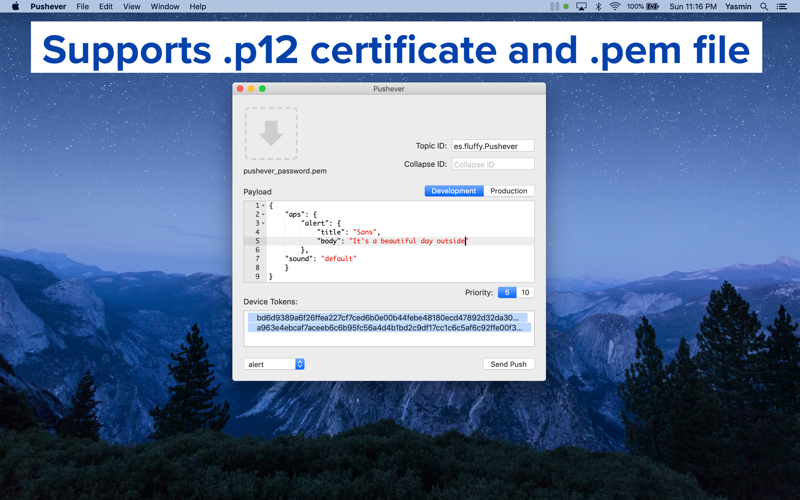Open the Pushever app menu
800x500 pixels.
(x=48, y=7)
